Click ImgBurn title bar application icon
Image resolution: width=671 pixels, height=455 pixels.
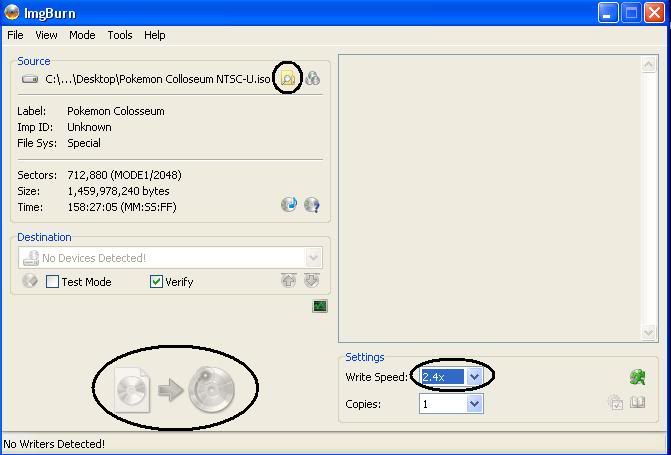pos(12,12)
